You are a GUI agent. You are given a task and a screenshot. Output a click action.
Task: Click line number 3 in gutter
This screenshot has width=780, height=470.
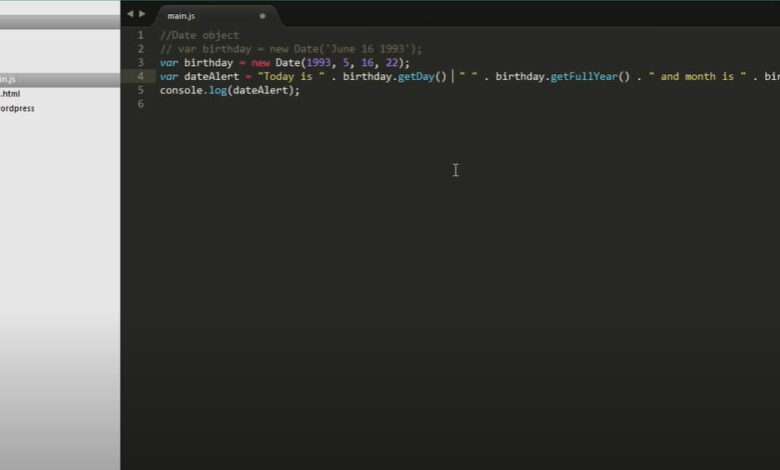pos(140,62)
